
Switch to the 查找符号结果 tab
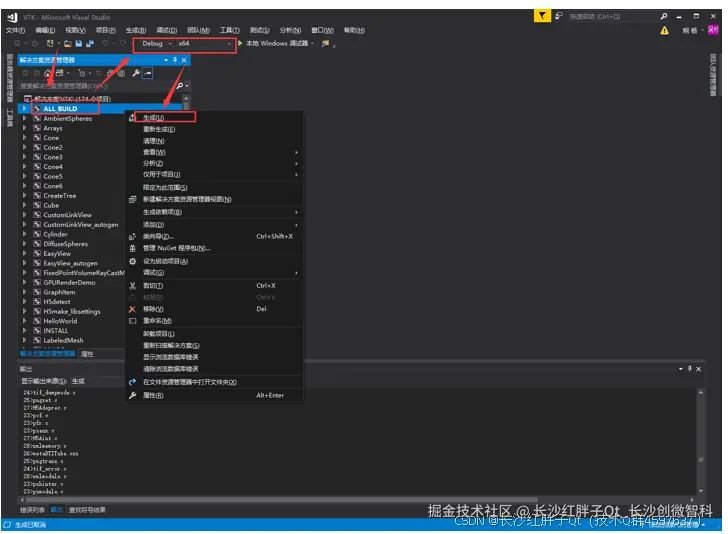(x=87, y=510)
